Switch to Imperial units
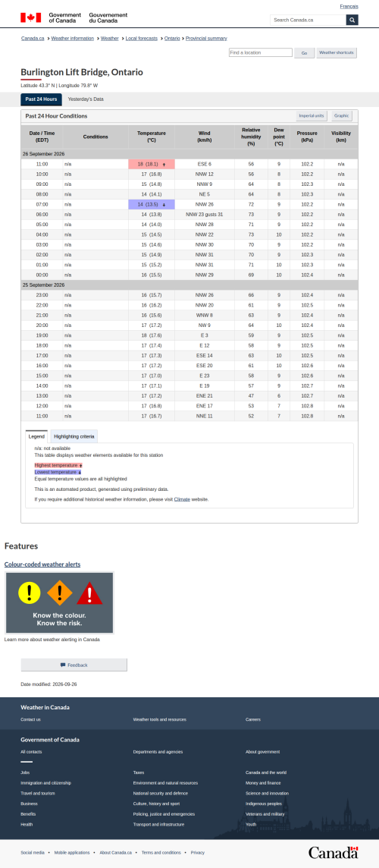 click(312, 115)
